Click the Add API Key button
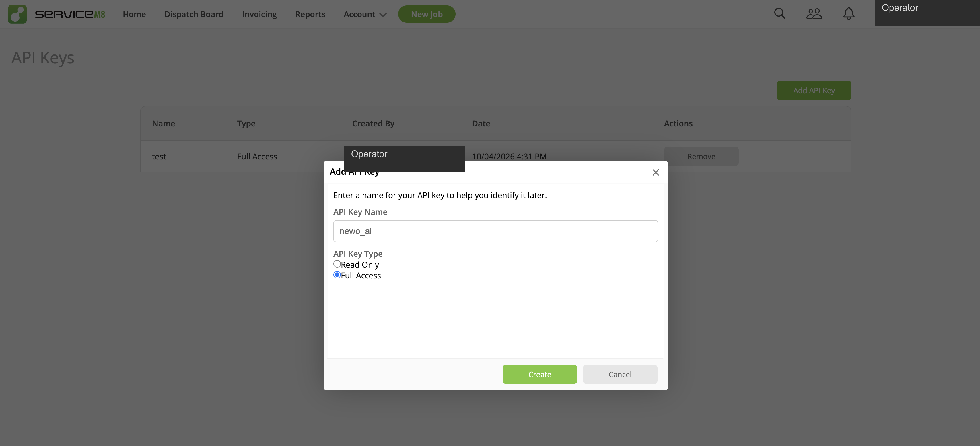 (814, 91)
